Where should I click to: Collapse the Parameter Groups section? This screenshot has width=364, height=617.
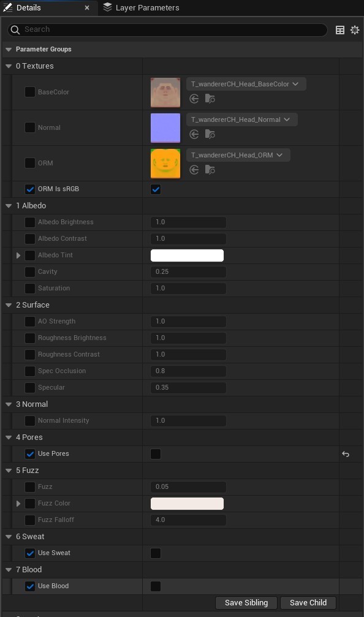[x=8, y=50]
